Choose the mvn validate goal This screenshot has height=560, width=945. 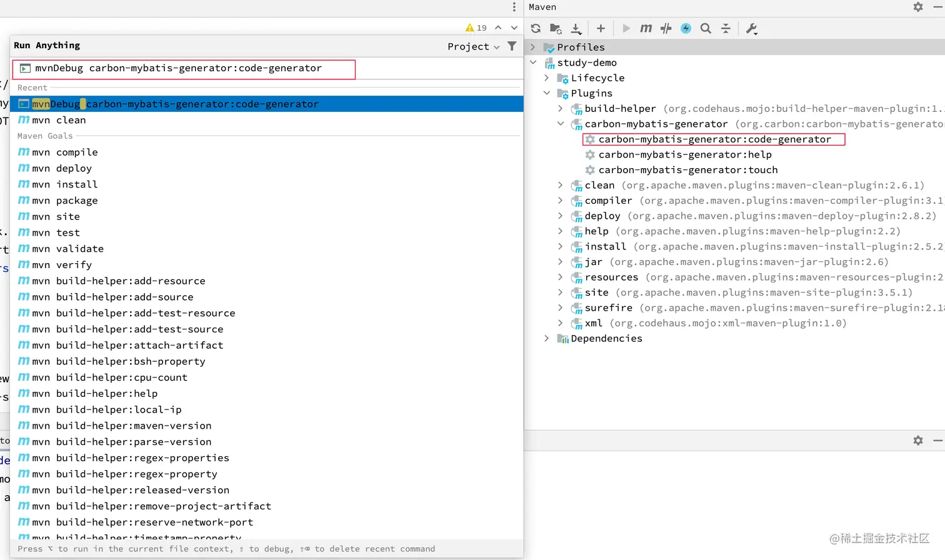(x=267, y=249)
